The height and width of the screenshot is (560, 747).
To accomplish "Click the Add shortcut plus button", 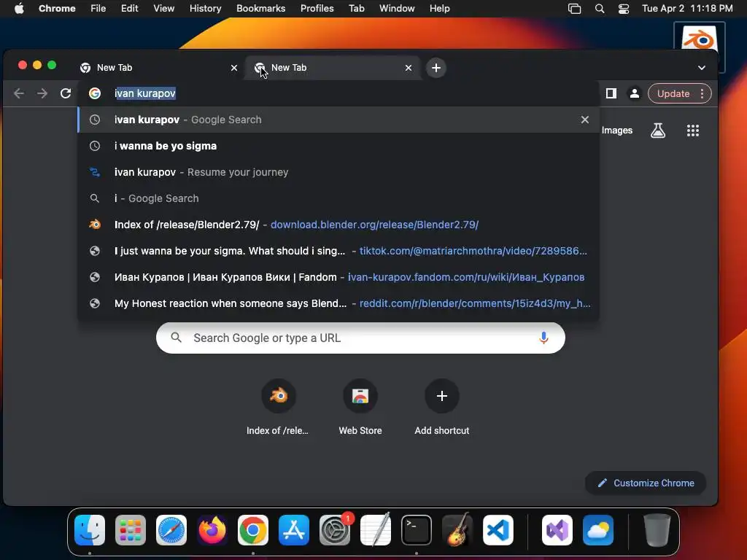I will [441, 396].
